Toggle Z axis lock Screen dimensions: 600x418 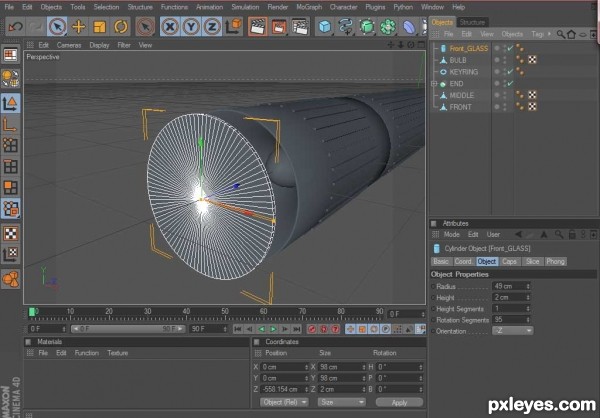212,27
